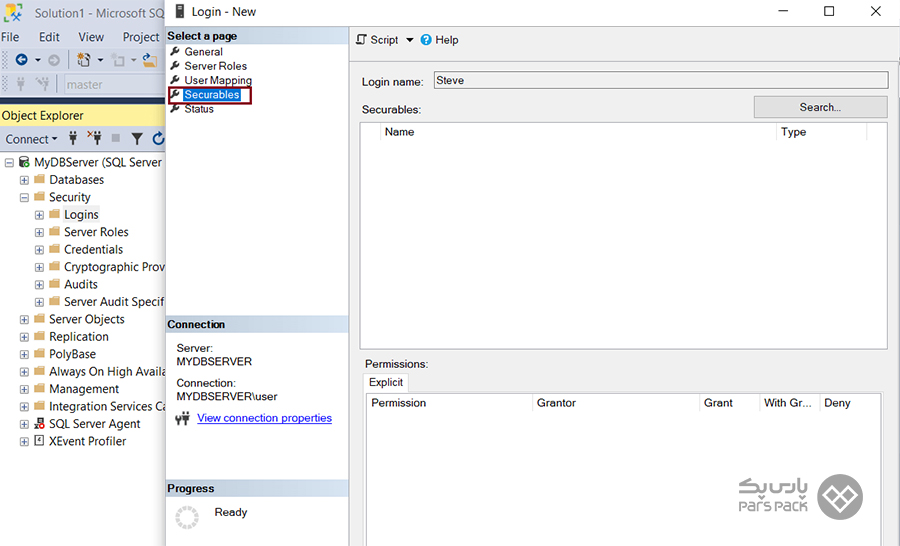
Task: Click the Permission column header
Action: [449, 402]
